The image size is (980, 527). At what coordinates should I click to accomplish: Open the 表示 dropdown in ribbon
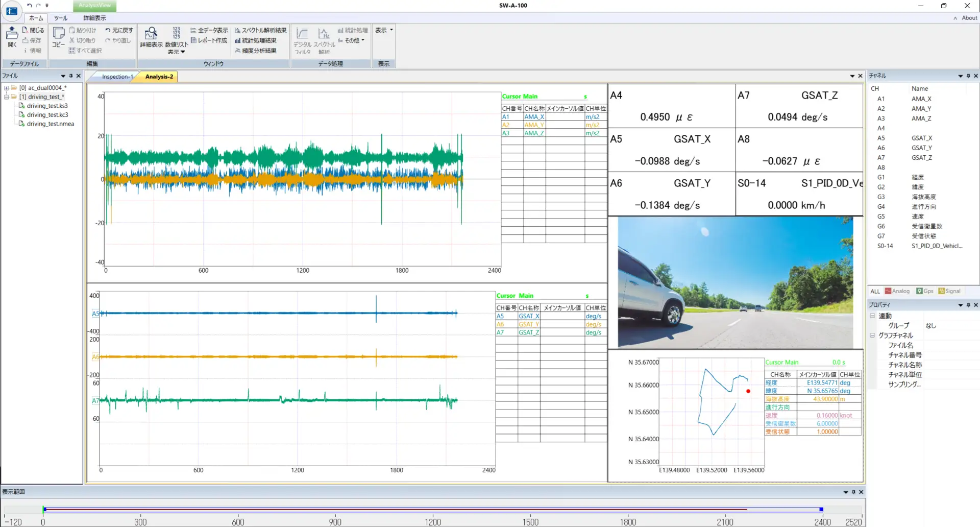coord(384,30)
